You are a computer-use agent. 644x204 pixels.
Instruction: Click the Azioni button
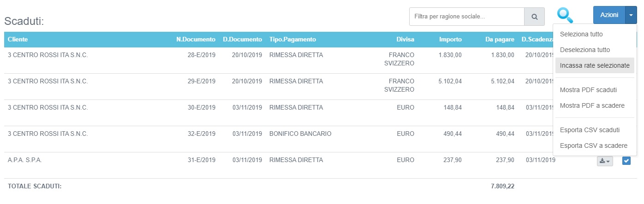[609, 15]
